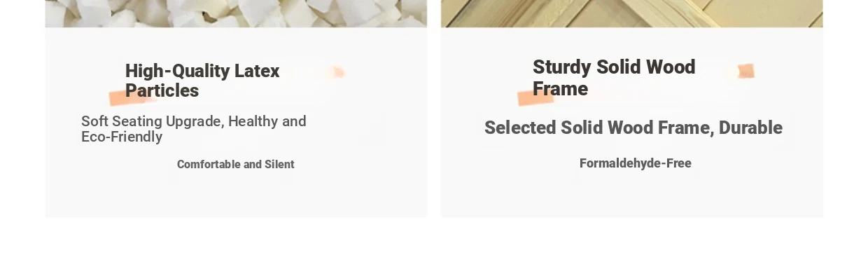Click the word Particles in the latex heading

pyautogui.click(x=162, y=91)
